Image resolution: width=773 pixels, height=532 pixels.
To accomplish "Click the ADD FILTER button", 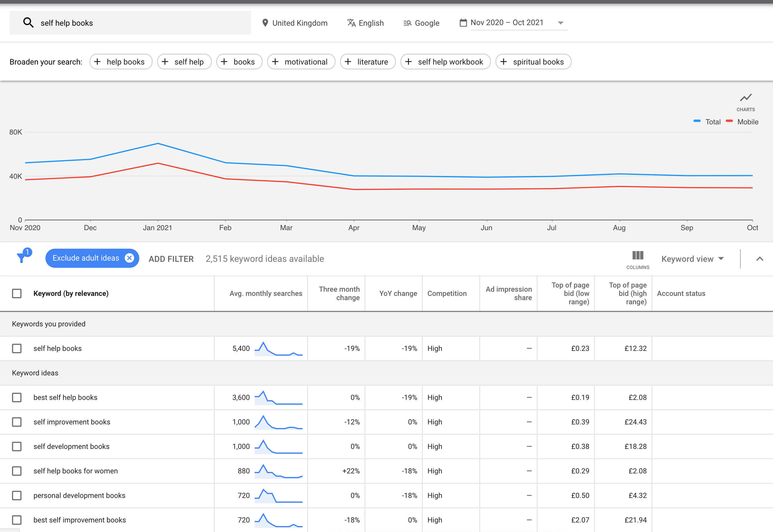I will point(171,259).
